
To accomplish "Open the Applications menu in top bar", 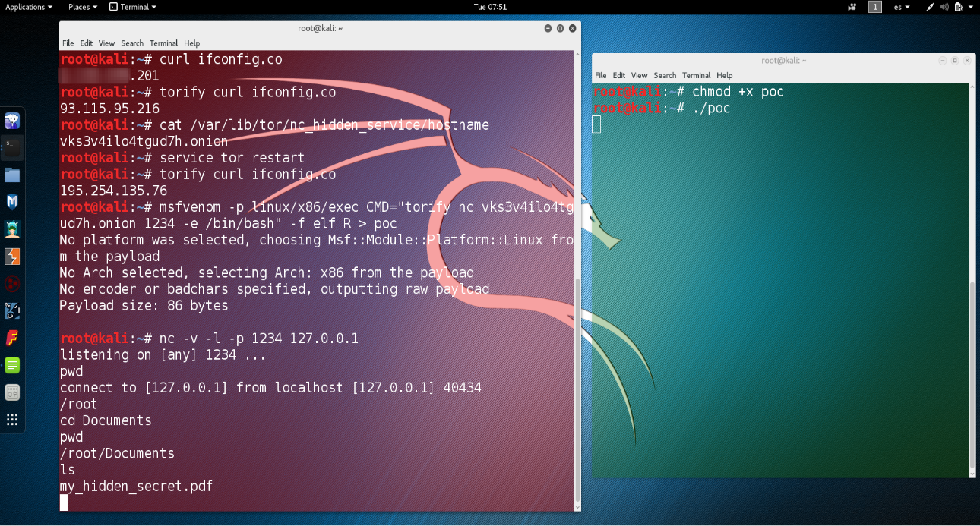I will [x=29, y=7].
